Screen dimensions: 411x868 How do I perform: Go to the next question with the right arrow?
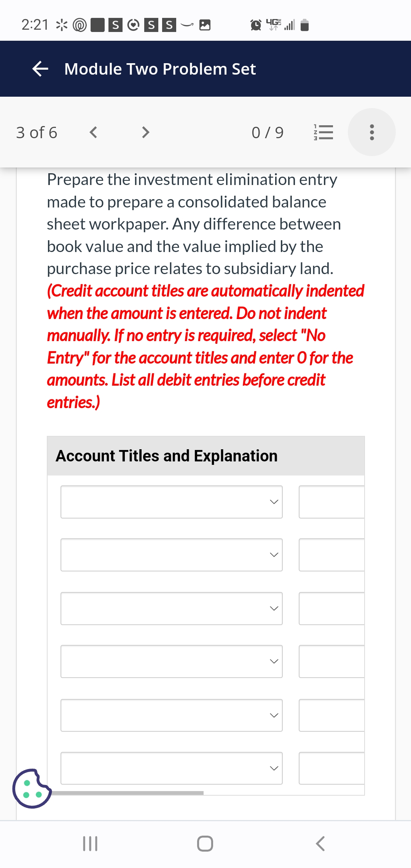[x=145, y=132]
